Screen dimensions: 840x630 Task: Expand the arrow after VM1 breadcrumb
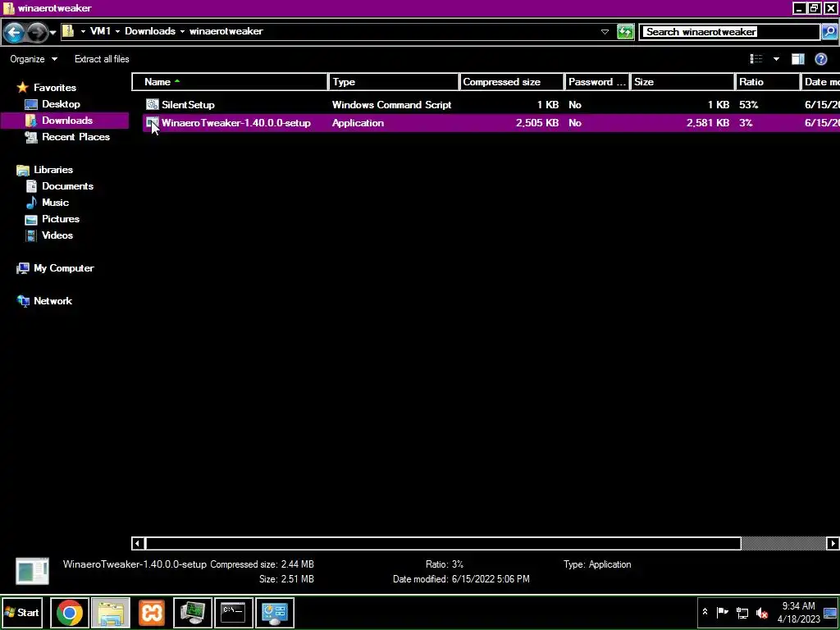click(117, 32)
